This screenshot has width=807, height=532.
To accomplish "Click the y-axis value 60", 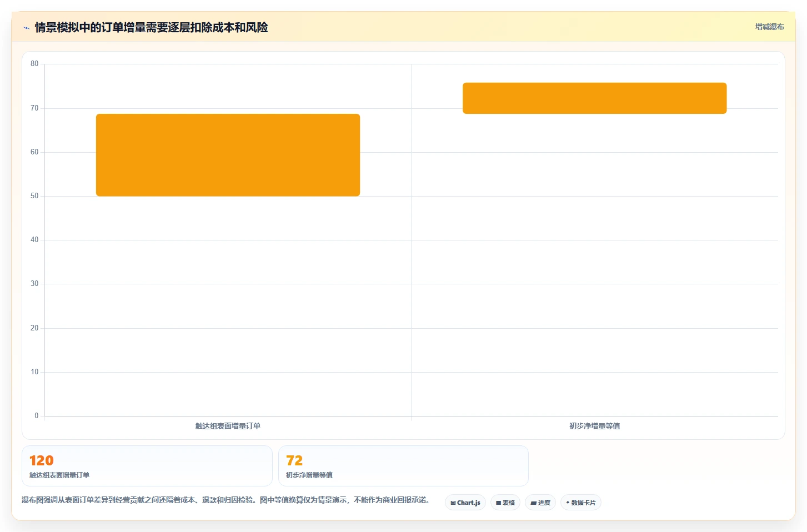I will [x=34, y=152].
